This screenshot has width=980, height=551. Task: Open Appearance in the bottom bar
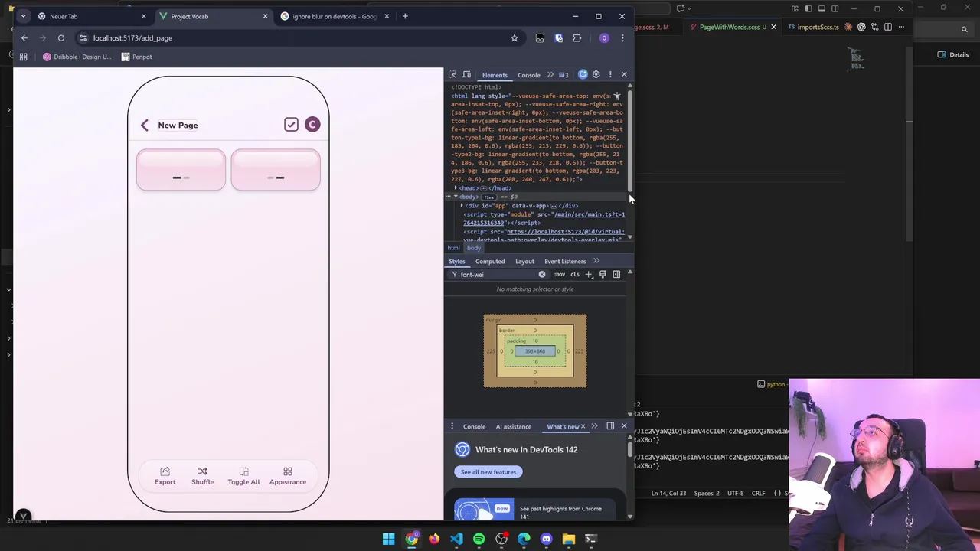click(x=288, y=476)
